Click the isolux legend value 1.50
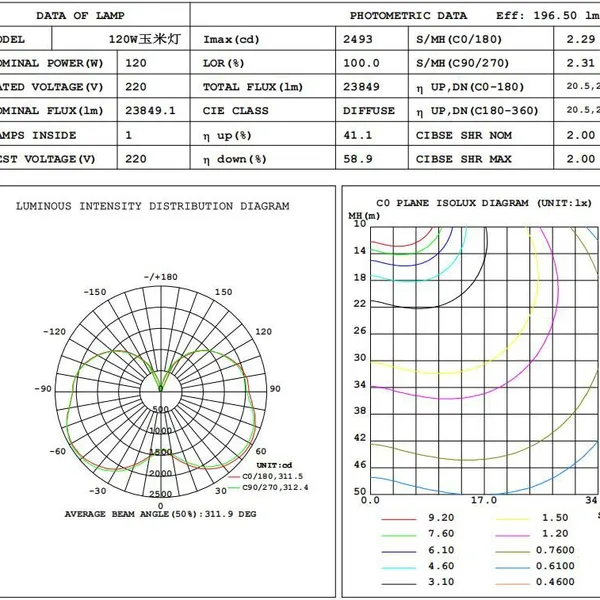The width and height of the screenshot is (600, 600). (555, 518)
